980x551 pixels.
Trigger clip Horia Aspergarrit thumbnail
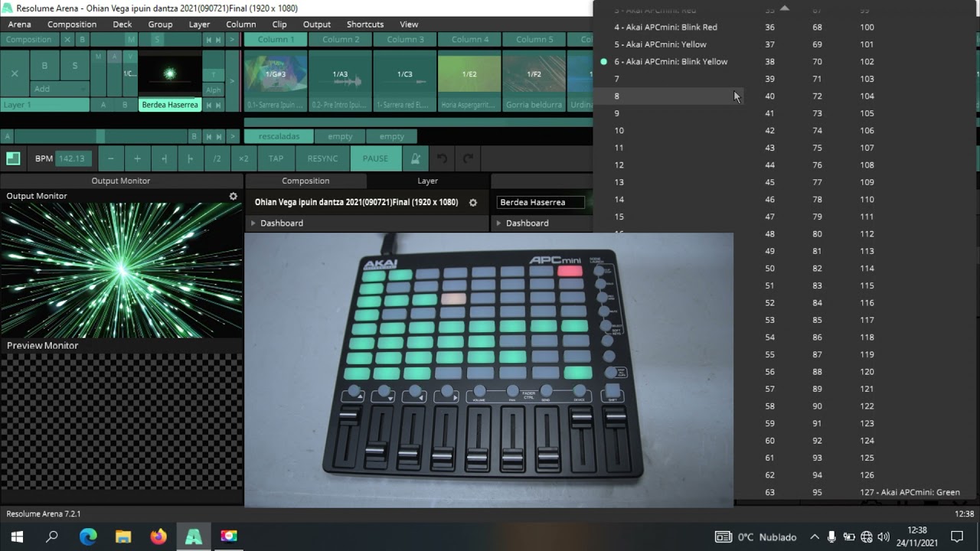[x=469, y=74]
